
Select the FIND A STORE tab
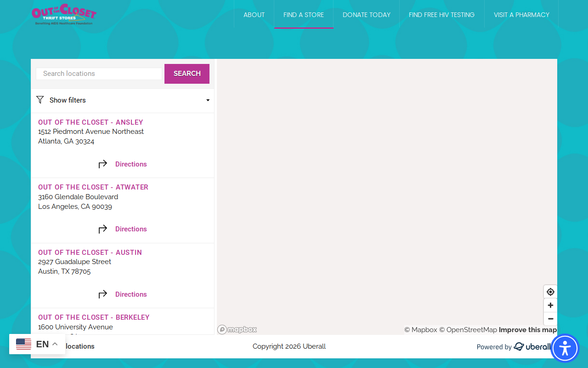(x=304, y=15)
